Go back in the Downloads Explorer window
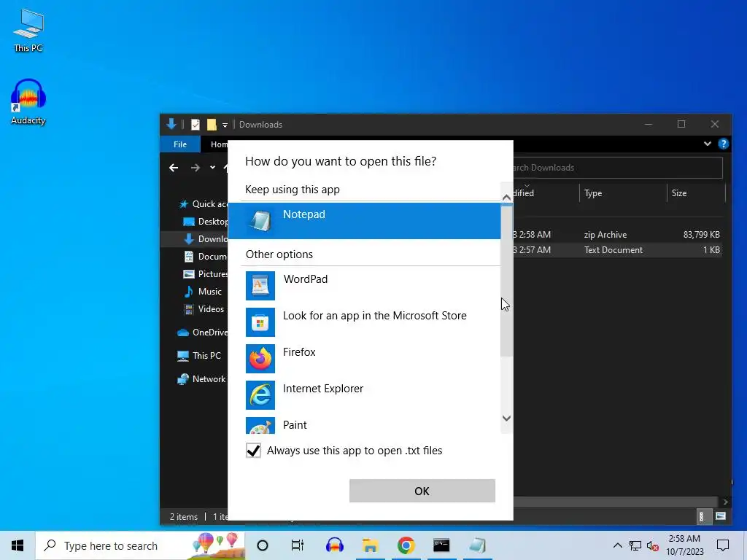The width and height of the screenshot is (747, 560). [x=174, y=168]
